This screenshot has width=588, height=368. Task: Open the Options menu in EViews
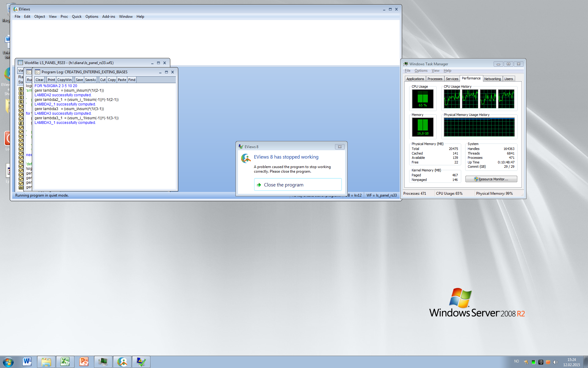click(92, 17)
